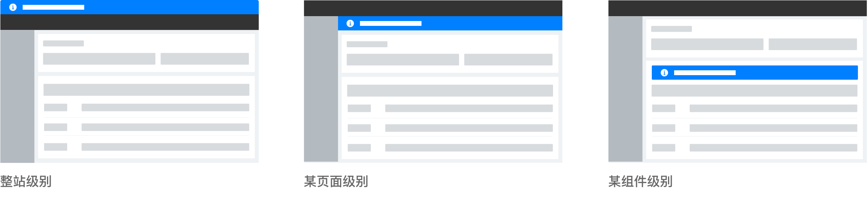This screenshot has width=868, height=219.
Task: Click the info icon in the page-level banner
Action: coord(350,23)
